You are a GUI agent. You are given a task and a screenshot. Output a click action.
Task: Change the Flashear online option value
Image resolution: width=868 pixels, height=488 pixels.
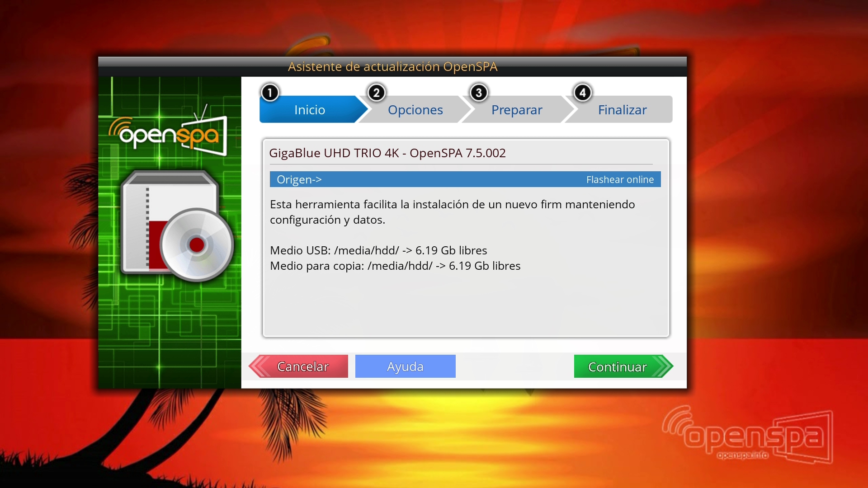click(x=619, y=179)
